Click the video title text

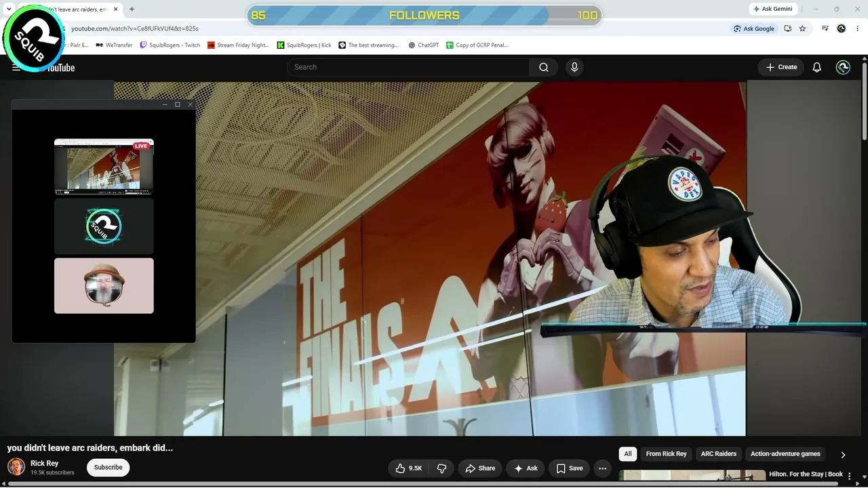tap(90, 448)
